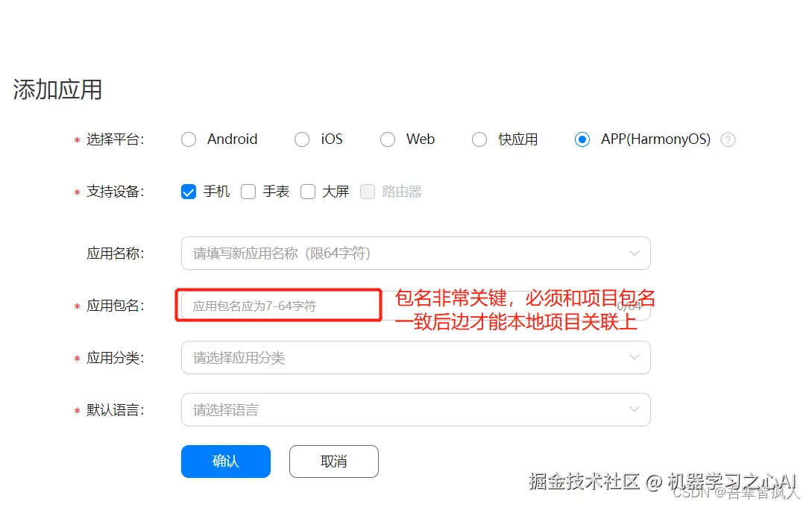The height and width of the screenshot is (507, 812).
Task: Expand the 默认语言 language dropdown
Action: (x=416, y=409)
